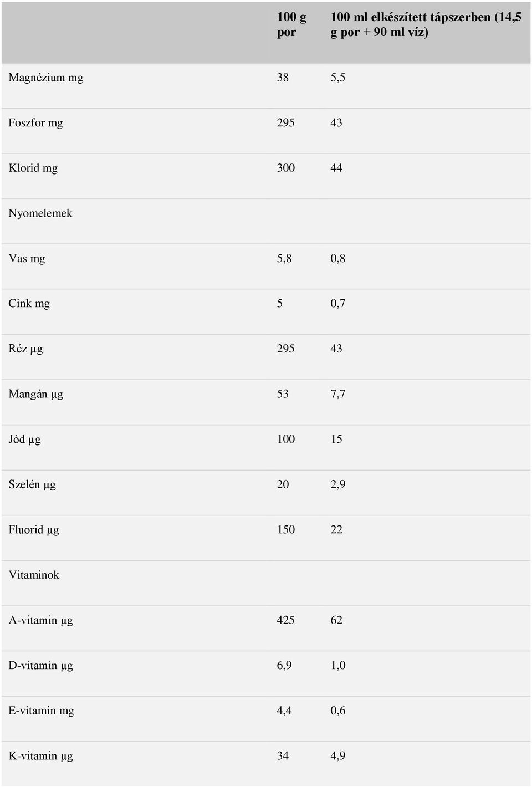Image resolution: width=532 pixels, height=787 pixels.
Task: Select the K-vitamin µg row label
Action: click(x=40, y=756)
